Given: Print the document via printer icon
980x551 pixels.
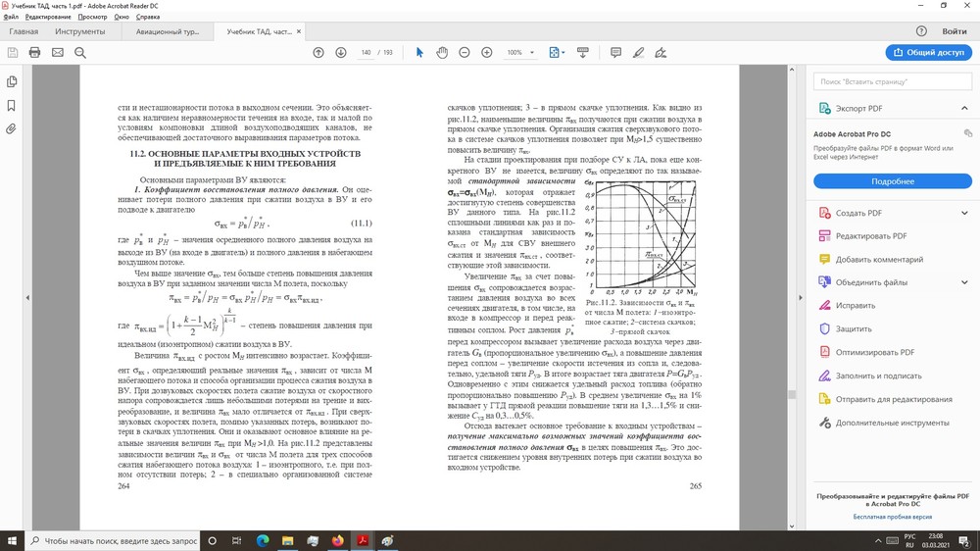Looking at the screenshot, I should click(x=35, y=53).
